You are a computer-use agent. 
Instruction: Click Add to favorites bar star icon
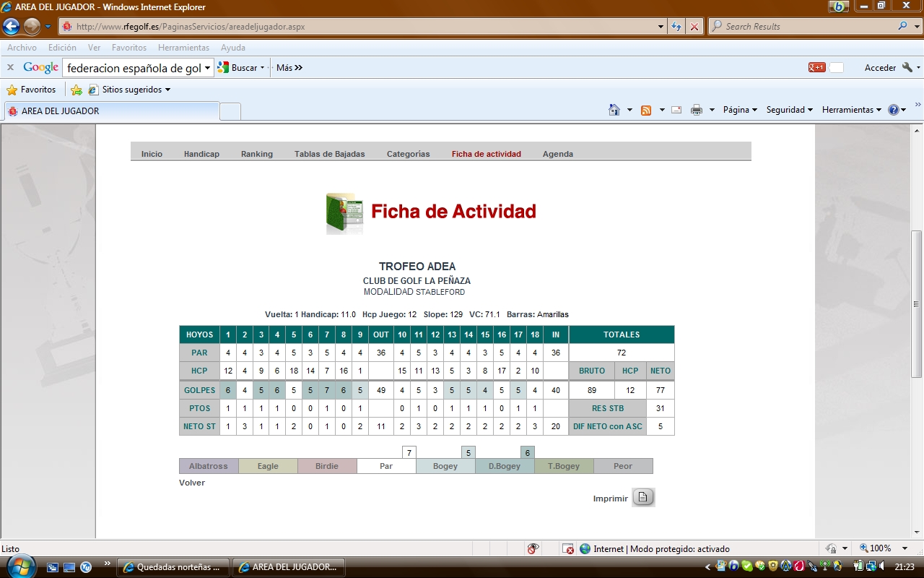[x=76, y=90]
